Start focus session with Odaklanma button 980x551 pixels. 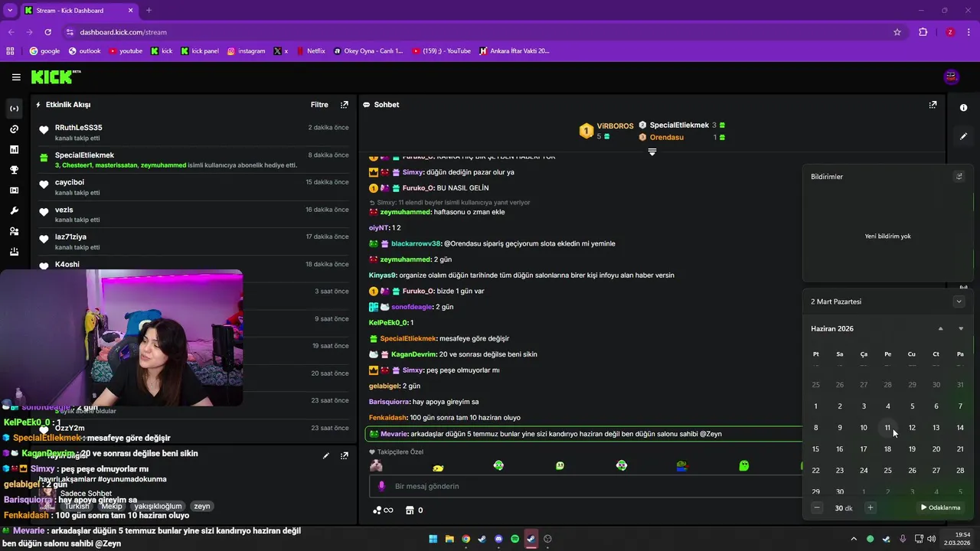[940, 507]
